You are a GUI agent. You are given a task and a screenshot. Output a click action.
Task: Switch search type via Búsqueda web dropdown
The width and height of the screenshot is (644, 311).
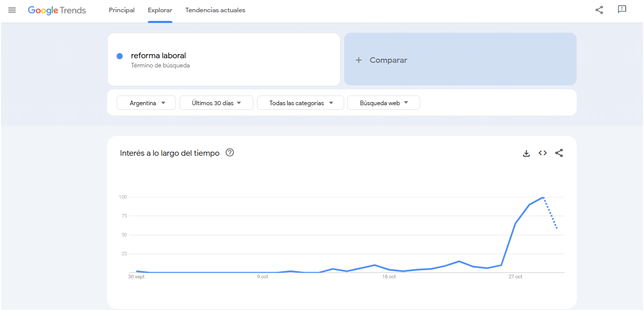pyautogui.click(x=383, y=102)
